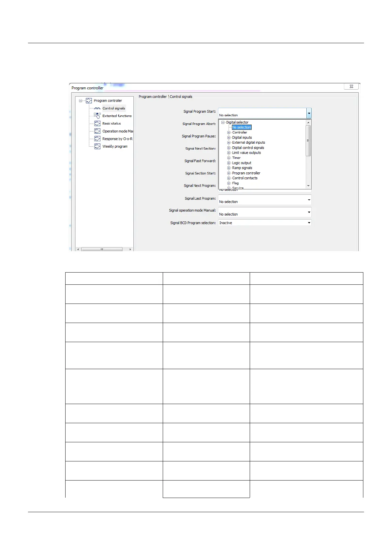Screen dimensions: 392x555
Task: Collapse the Program controller tree root
Action: tap(80, 101)
